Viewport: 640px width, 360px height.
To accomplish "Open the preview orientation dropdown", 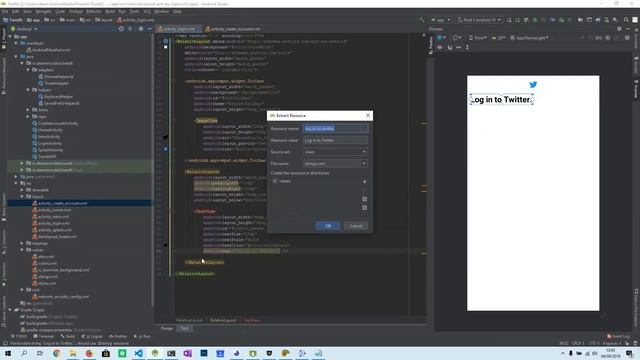I will coord(457,38).
